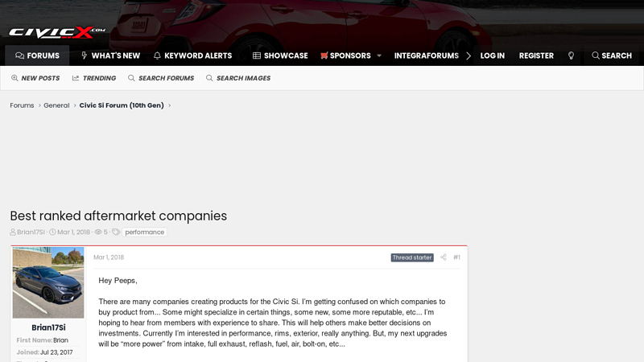Click the Hey Peeps, line in the post
The height and width of the screenshot is (362, 644).
(x=118, y=280)
